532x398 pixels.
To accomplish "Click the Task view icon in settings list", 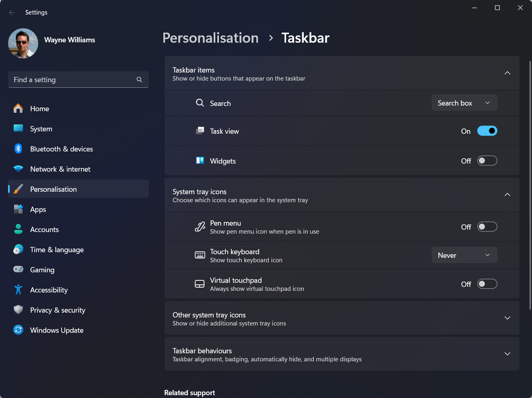I will point(200,131).
